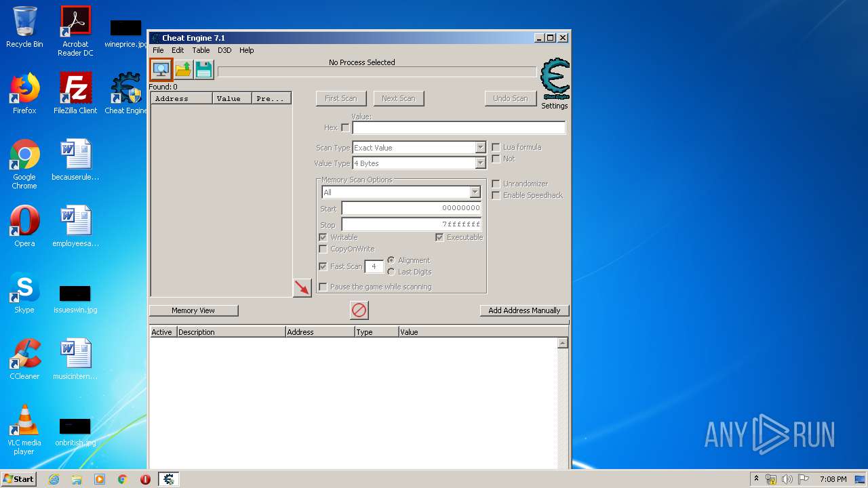The image size is (868, 488).
Task: Expand the Scan Type dropdown
Action: 480,148
